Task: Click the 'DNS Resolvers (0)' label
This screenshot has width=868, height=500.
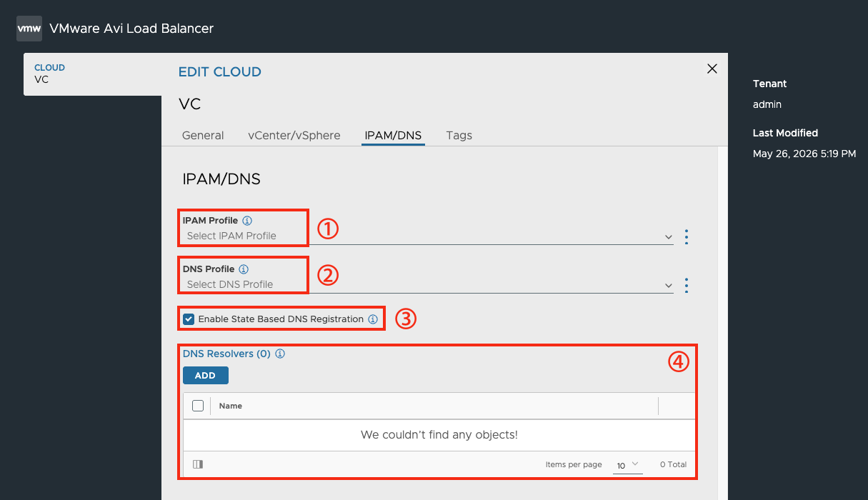Action: coord(226,354)
